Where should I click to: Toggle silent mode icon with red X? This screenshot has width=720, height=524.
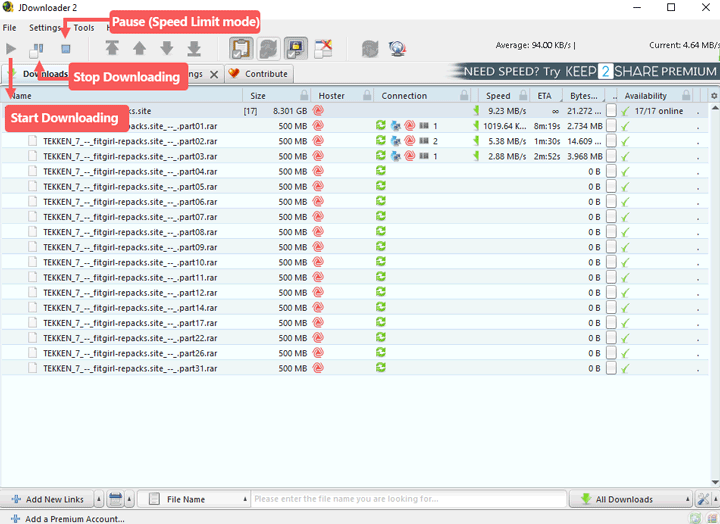coord(323,48)
